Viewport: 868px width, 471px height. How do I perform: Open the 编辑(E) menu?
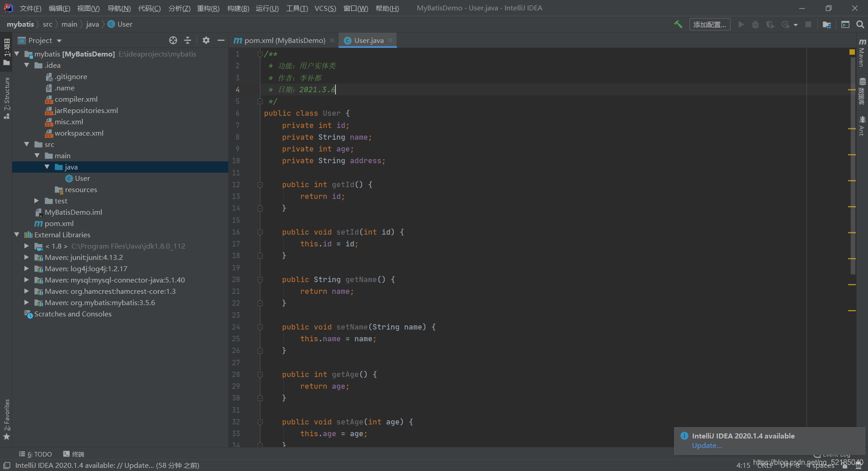coord(59,8)
